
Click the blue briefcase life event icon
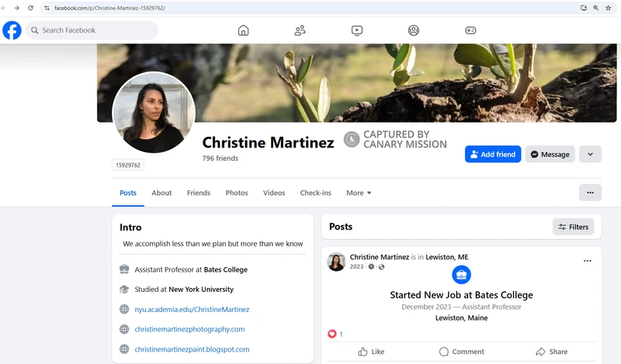(x=461, y=275)
